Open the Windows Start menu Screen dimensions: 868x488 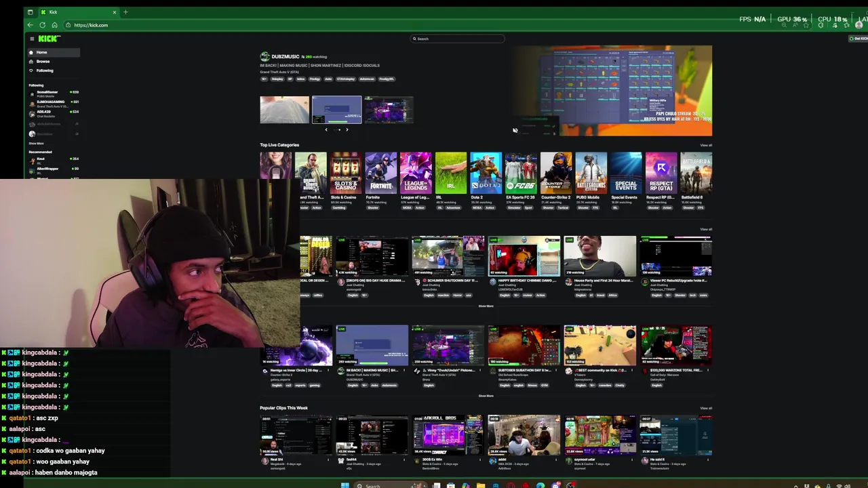344,485
